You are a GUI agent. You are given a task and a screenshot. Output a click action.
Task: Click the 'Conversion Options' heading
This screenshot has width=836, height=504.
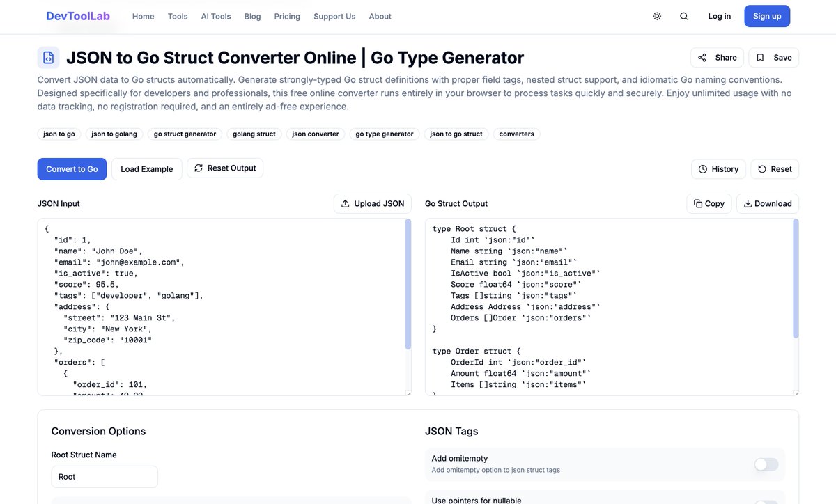point(98,431)
